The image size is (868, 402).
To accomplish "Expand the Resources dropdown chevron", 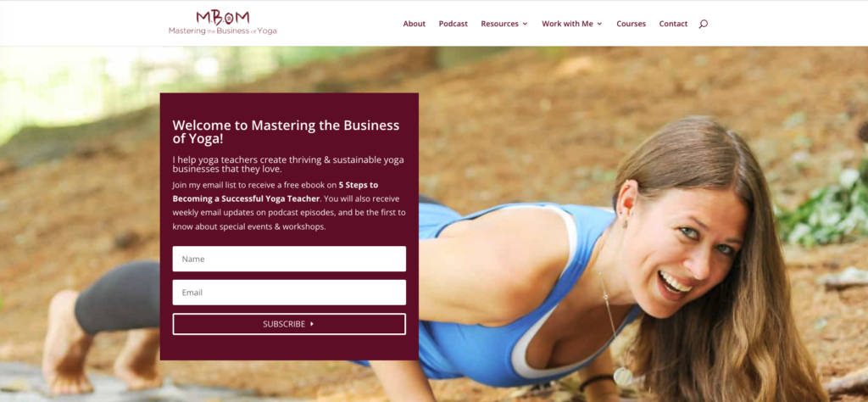I will [525, 24].
